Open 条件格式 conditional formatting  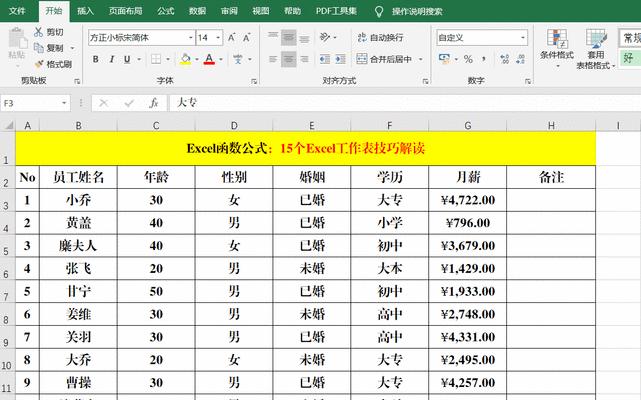pos(557,48)
